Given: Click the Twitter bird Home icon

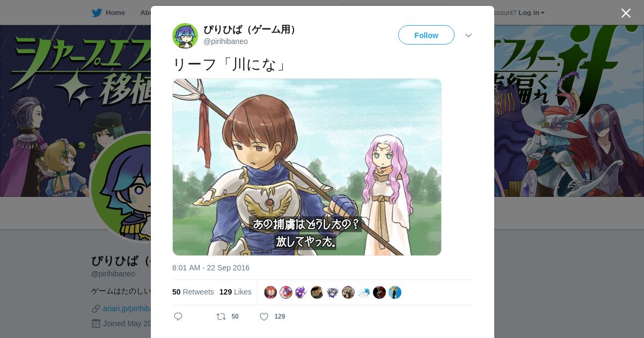Looking at the screenshot, I should [x=97, y=12].
